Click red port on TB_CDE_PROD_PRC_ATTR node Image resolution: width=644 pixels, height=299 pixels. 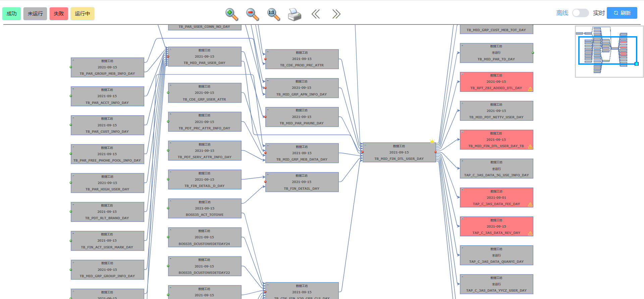(265, 59)
